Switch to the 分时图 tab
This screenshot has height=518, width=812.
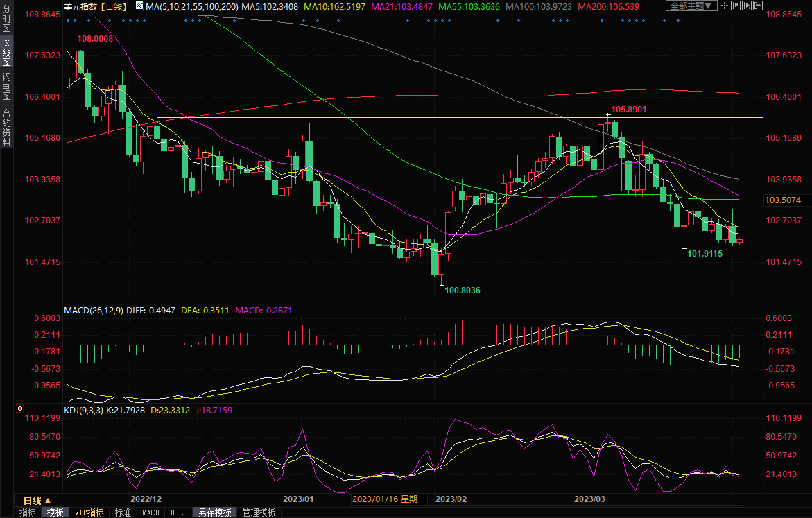(x=6, y=20)
